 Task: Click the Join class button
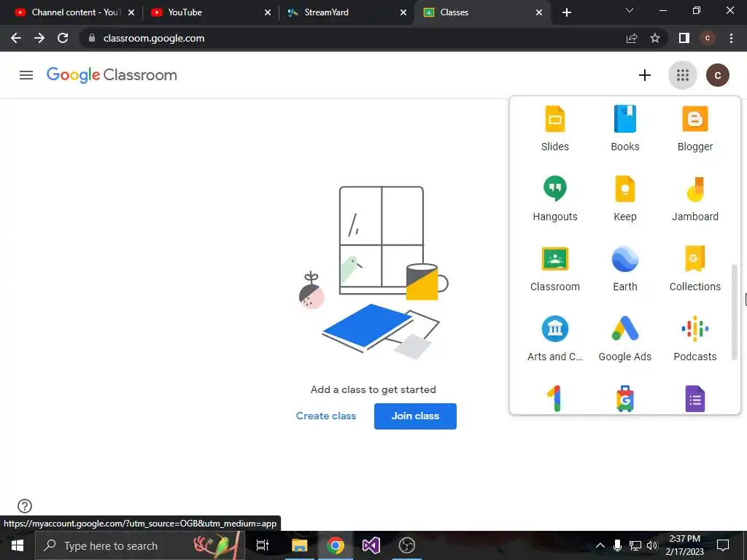[x=415, y=416]
